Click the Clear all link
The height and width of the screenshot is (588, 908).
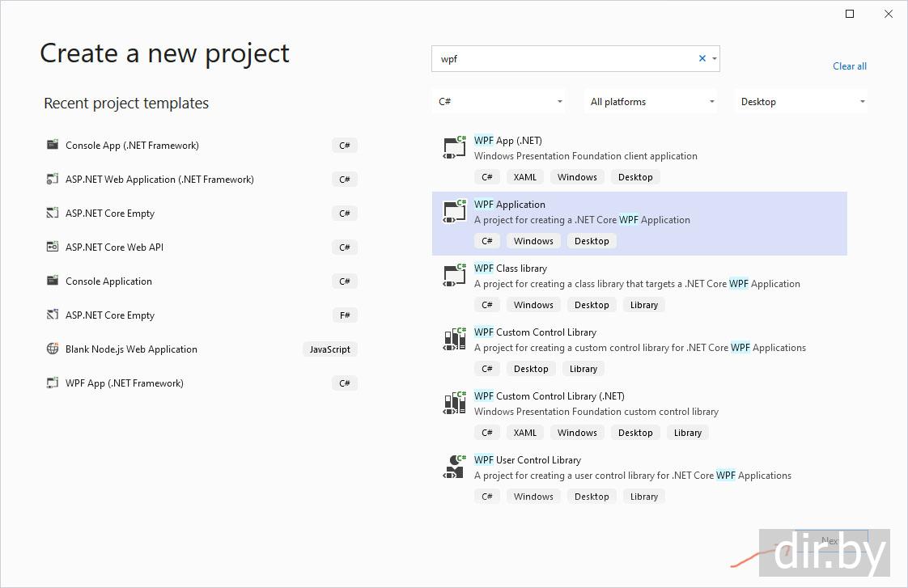tap(850, 66)
